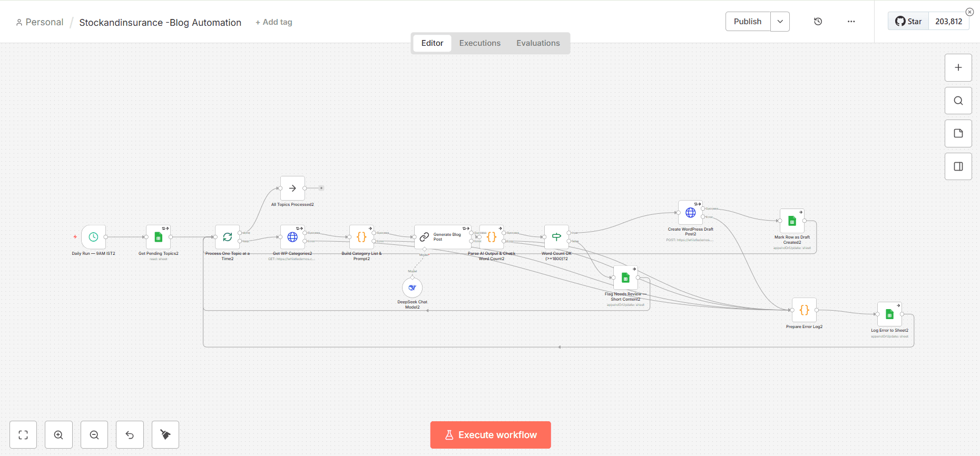This screenshot has height=456, width=980.
Task: Click the 203,812 star count
Action: point(948,22)
